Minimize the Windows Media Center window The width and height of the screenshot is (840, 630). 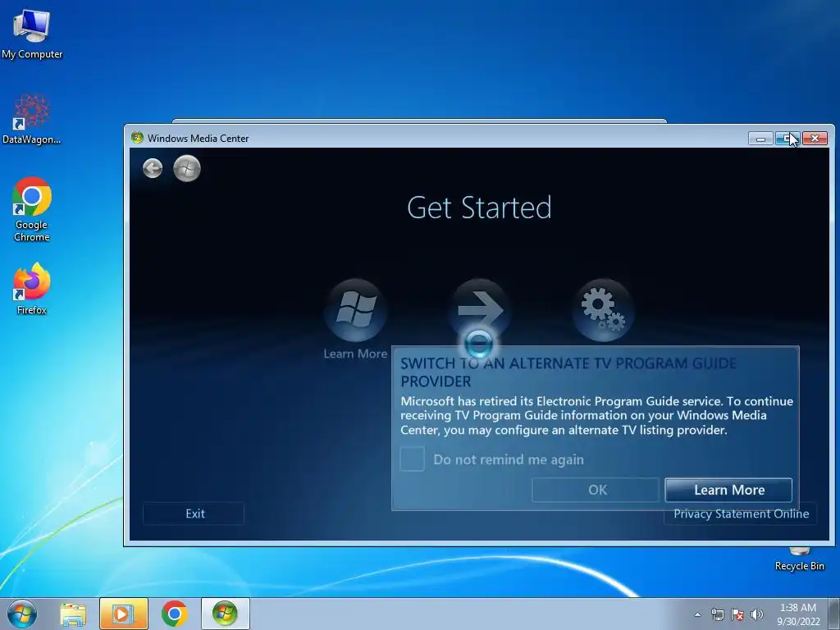tap(760, 139)
